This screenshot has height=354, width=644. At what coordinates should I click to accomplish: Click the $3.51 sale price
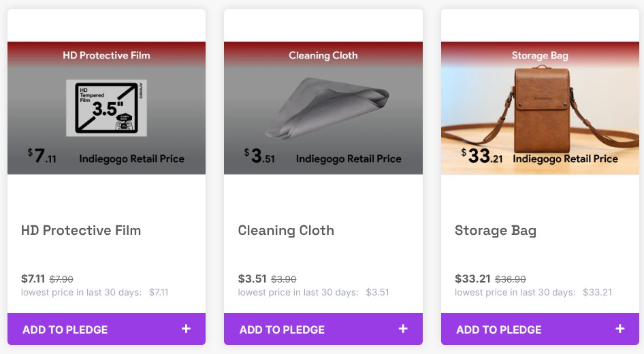pos(252,278)
